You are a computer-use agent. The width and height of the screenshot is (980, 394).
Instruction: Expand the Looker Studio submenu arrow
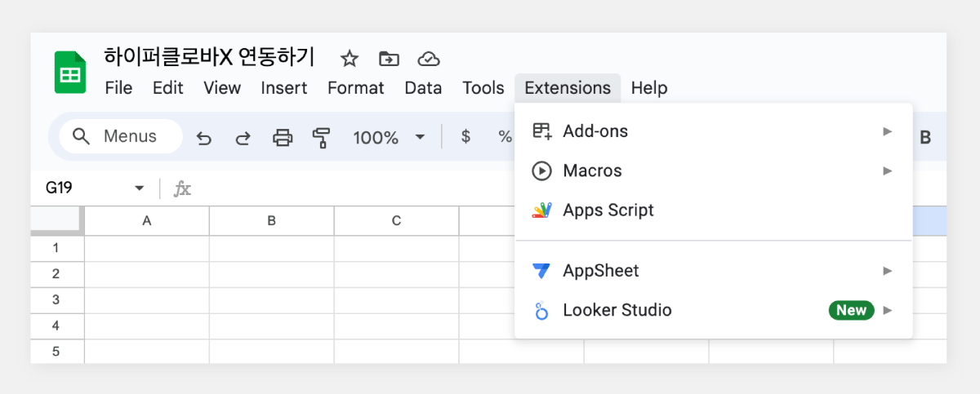888,310
